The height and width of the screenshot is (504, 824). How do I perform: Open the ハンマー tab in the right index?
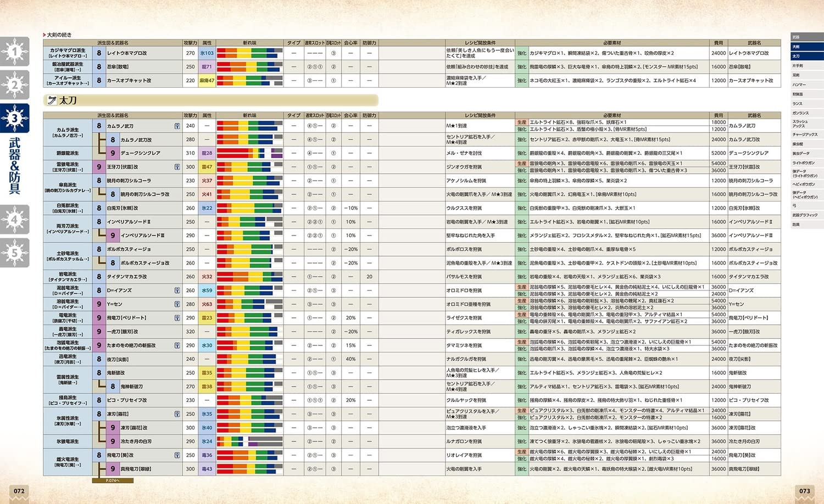pos(807,85)
